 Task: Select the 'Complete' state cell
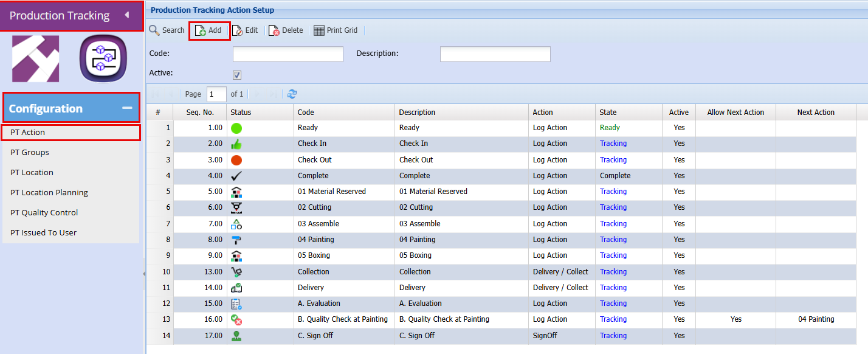point(629,176)
